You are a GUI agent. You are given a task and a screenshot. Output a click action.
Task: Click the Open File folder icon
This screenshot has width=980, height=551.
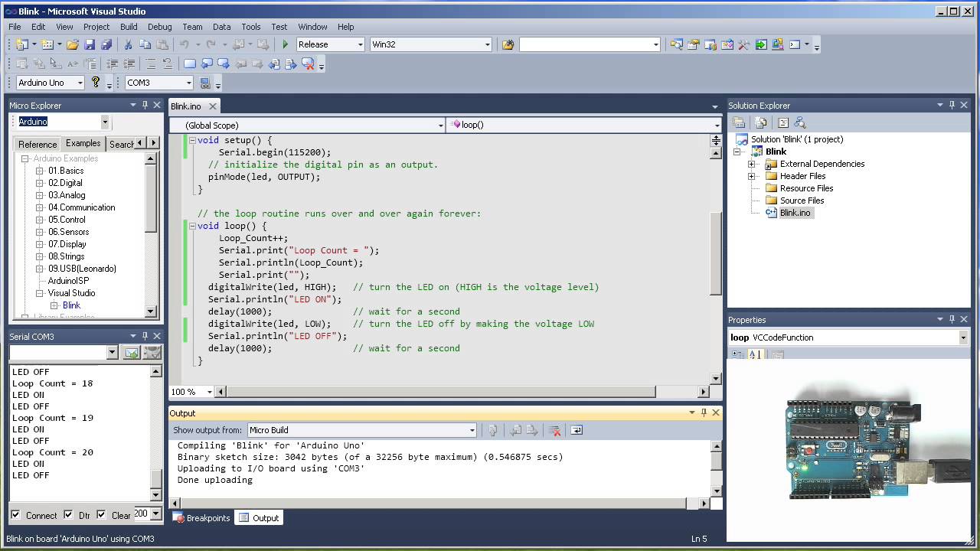pyautogui.click(x=73, y=44)
